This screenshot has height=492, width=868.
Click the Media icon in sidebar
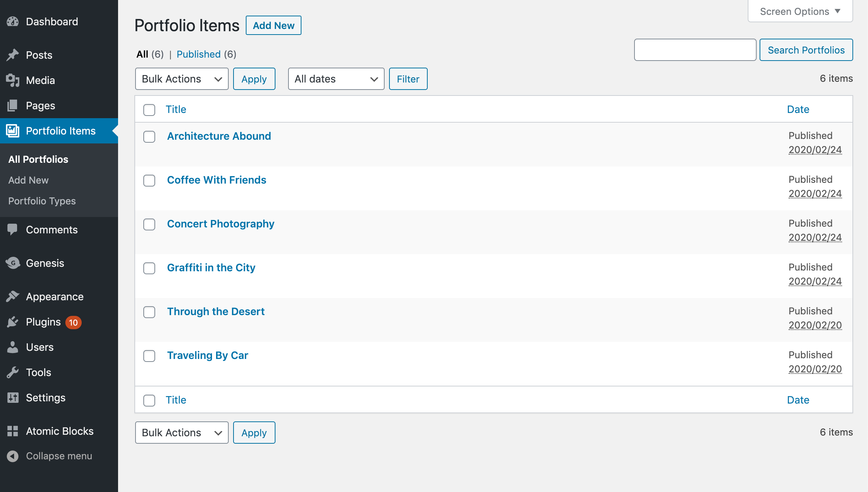click(13, 80)
